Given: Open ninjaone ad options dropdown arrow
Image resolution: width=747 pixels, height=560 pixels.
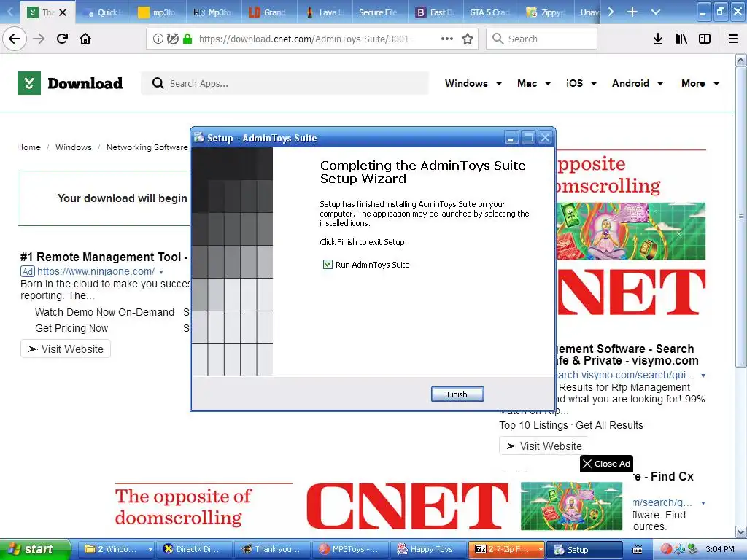Looking at the screenshot, I should click(x=161, y=272).
